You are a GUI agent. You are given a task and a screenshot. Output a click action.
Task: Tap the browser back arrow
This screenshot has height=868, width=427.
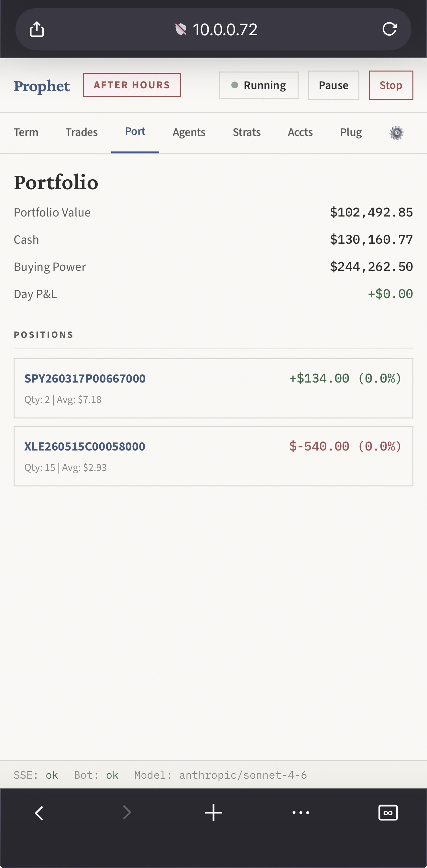(39, 813)
